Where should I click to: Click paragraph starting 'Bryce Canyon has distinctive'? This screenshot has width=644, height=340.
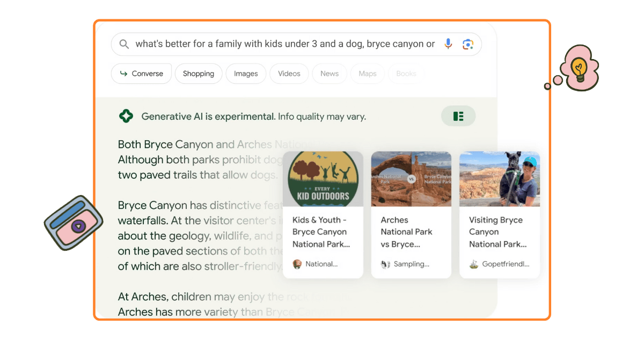coord(200,236)
